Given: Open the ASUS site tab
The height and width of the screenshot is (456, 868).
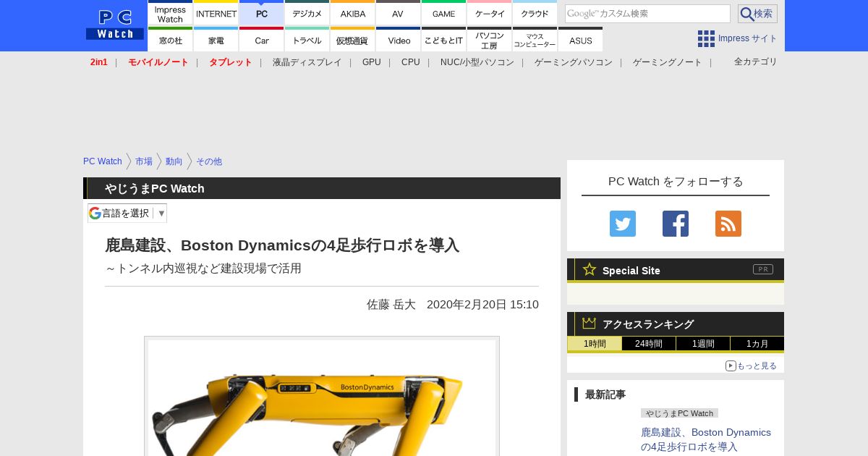Looking at the screenshot, I should (580, 40).
